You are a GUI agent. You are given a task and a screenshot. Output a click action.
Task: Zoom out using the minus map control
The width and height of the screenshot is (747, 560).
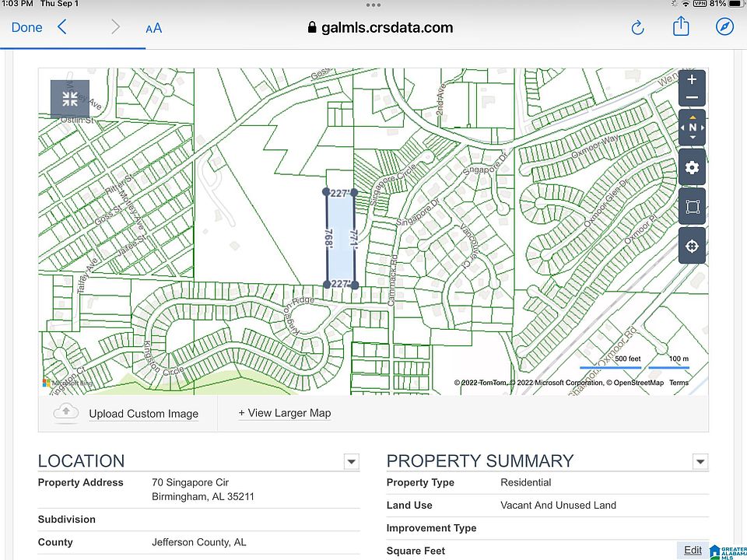692,97
